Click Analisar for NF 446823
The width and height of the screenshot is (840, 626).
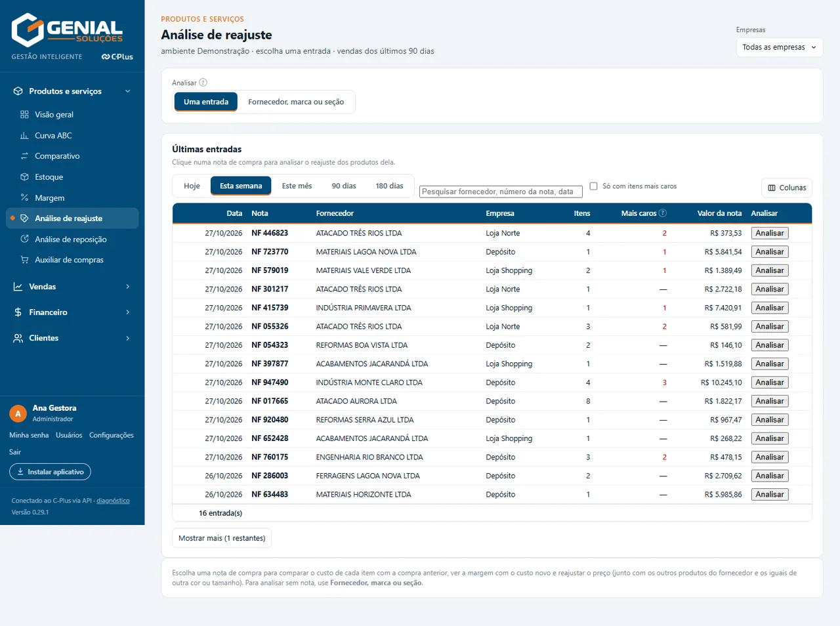tap(769, 233)
